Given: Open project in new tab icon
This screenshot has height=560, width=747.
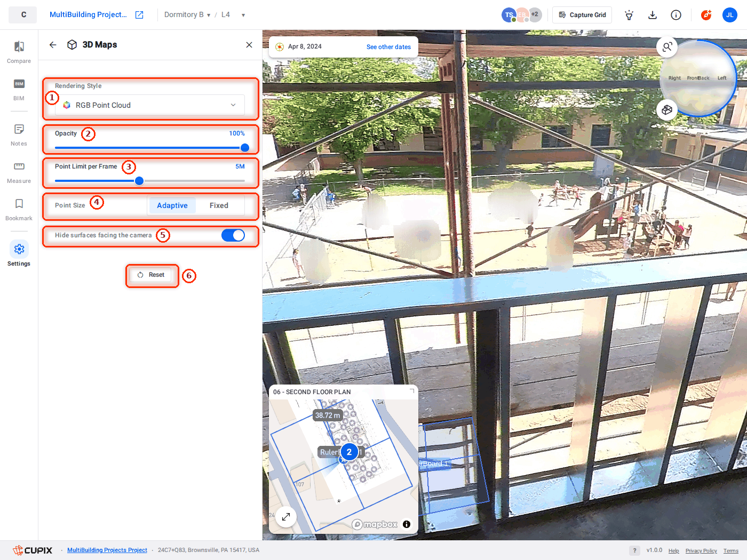Looking at the screenshot, I should click(139, 15).
